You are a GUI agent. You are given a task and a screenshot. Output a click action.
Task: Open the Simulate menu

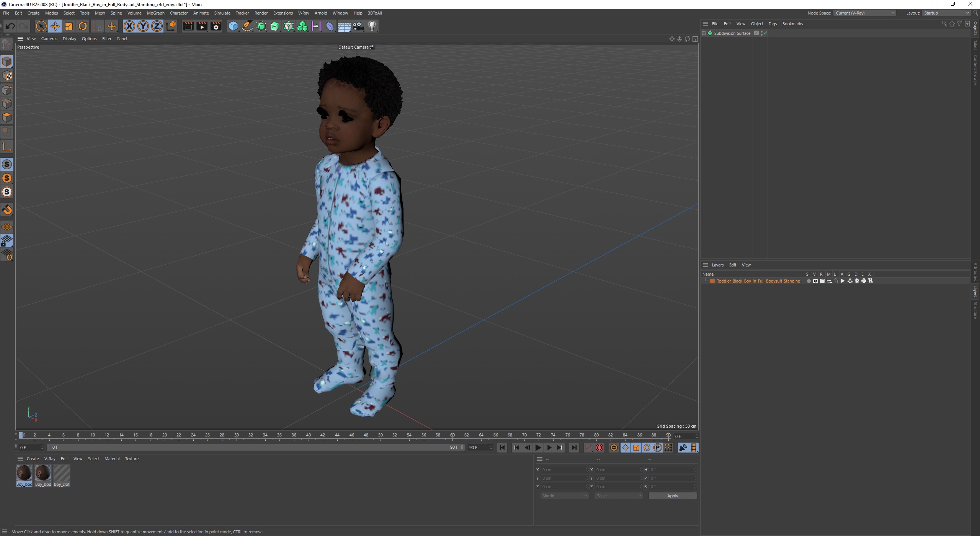click(222, 13)
